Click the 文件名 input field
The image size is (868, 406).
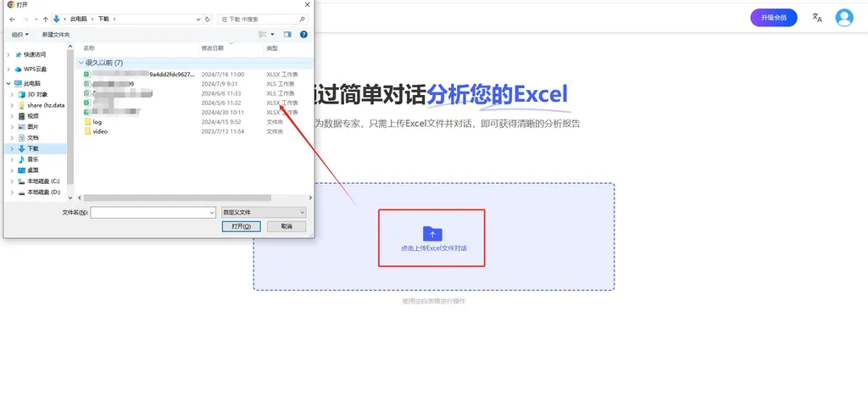coord(153,212)
